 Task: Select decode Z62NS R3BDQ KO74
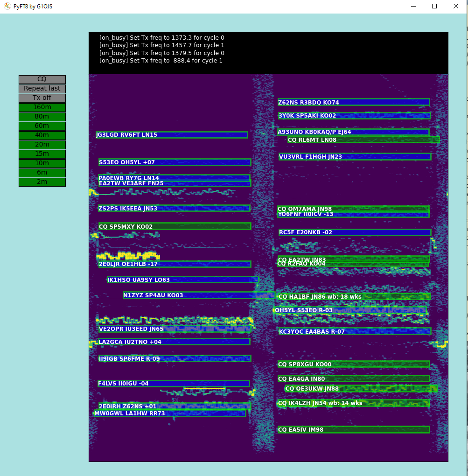click(354, 102)
